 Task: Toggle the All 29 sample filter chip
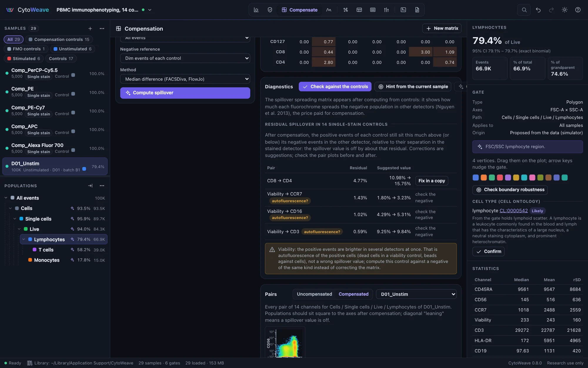click(14, 39)
